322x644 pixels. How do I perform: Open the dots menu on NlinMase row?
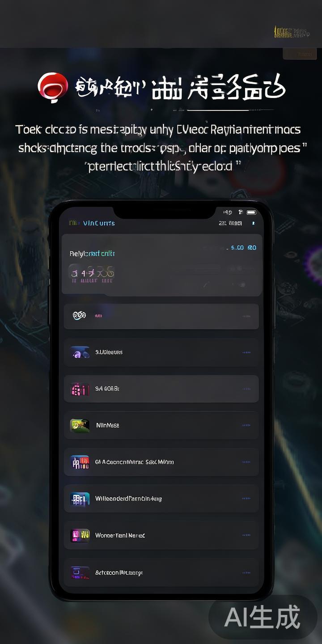click(x=246, y=425)
